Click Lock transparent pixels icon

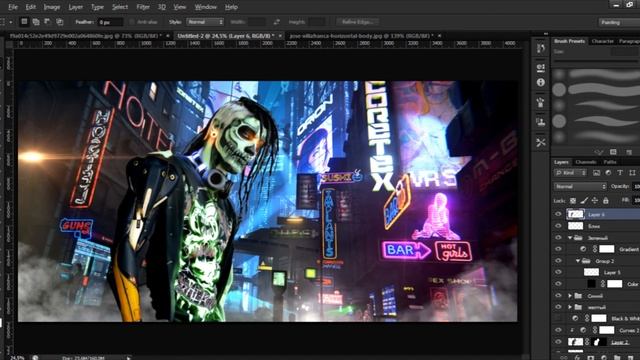[573, 200]
